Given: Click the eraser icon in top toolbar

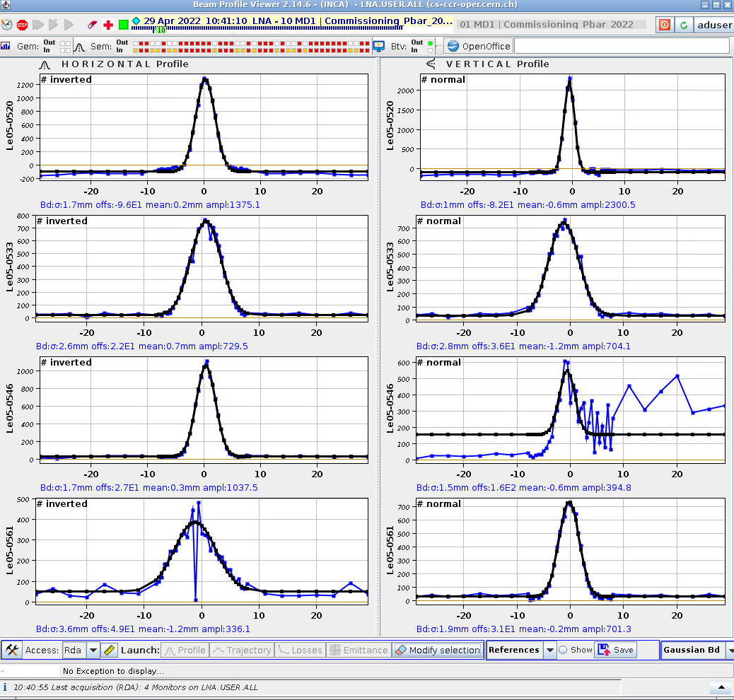Looking at the screenshot, I should (x=92, y=25).
